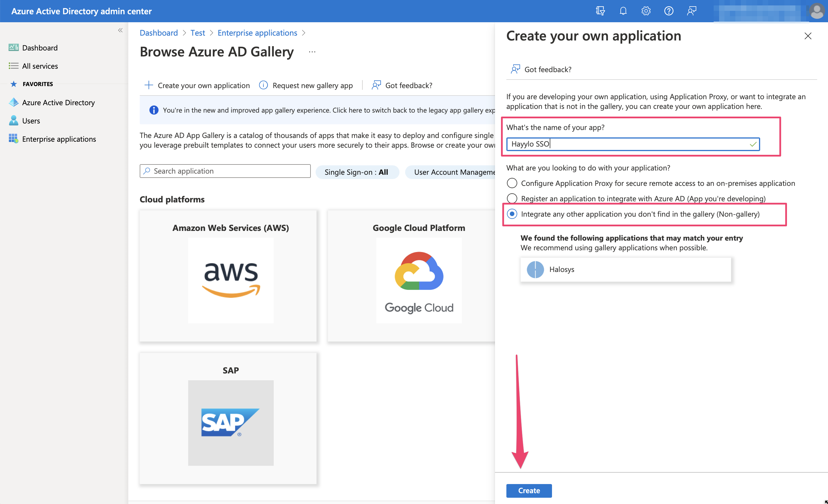The image size is (828, 504).
Task: Go to Azure Active Directory in sidebar
Action: [x=58, y=102]
